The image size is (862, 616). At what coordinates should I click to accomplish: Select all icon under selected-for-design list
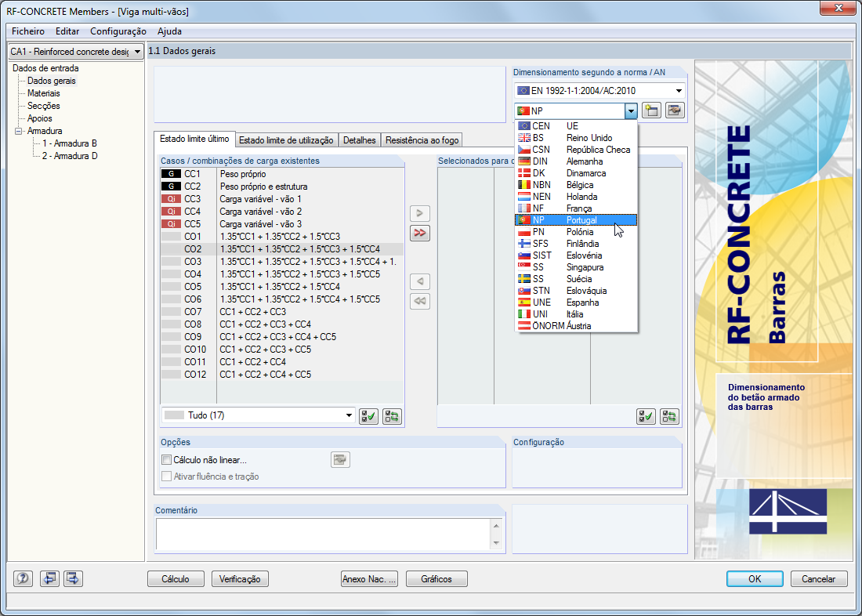coord(646,416)
